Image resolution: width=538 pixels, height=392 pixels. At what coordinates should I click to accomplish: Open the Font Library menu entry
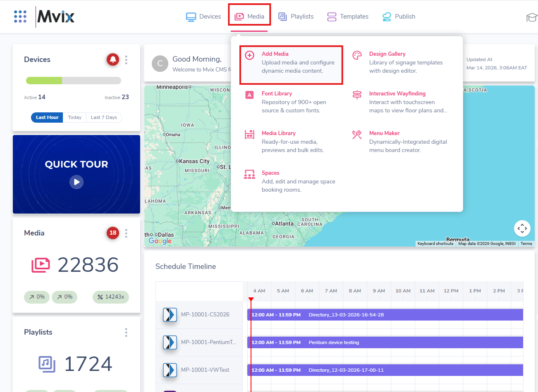(x=291, y=102)
